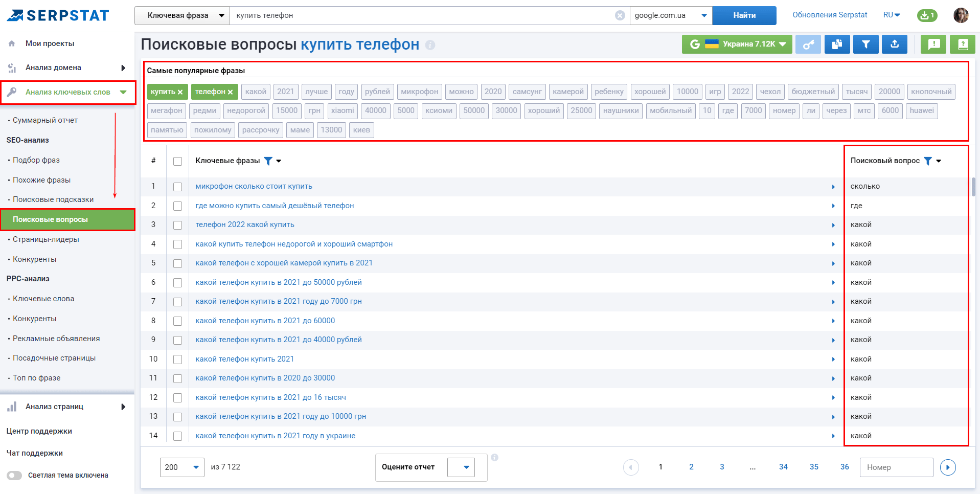Open Мои проекты in the sidebar
The image size is (980, 494).
pos(50,43)
